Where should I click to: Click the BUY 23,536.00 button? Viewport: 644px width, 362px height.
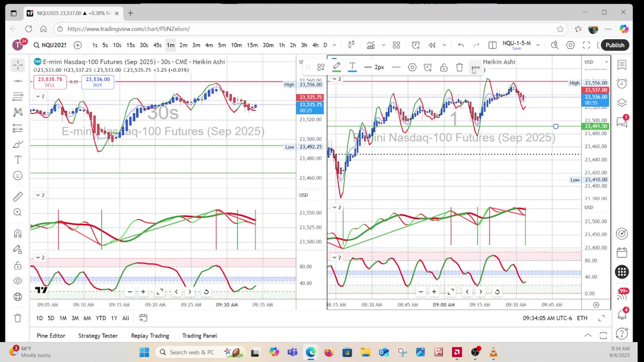point(98,82)
